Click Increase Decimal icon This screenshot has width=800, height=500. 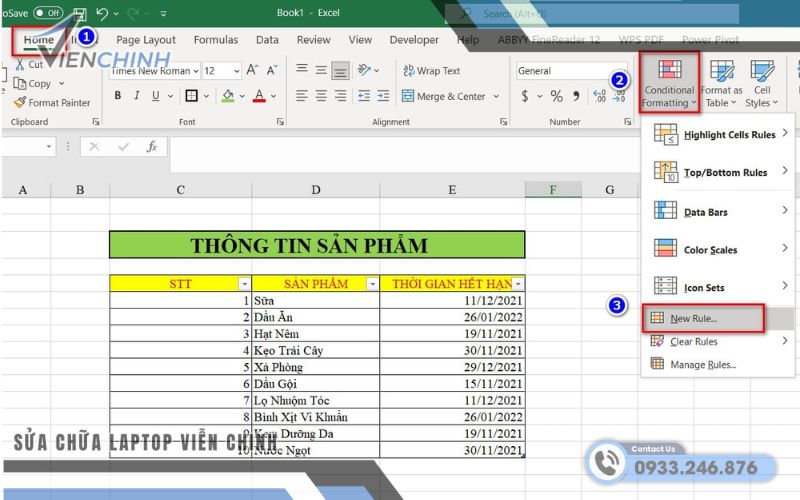point(599,96)
